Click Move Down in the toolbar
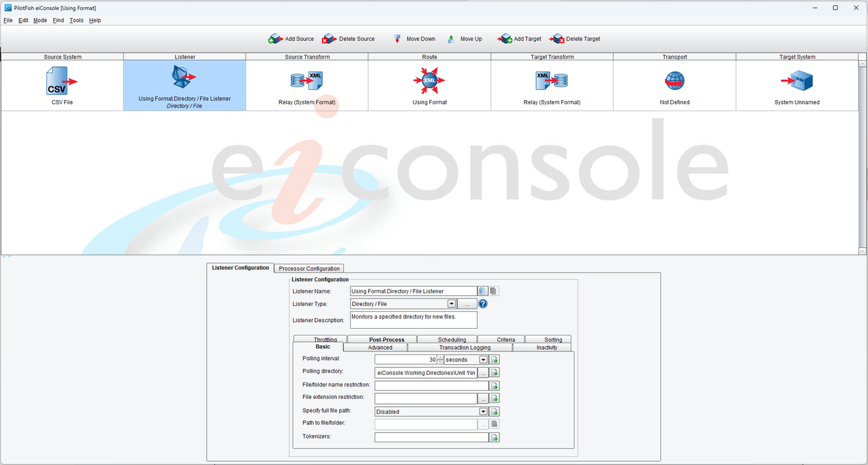This screenshot has height=465, width=868. [x=414, y=39]
